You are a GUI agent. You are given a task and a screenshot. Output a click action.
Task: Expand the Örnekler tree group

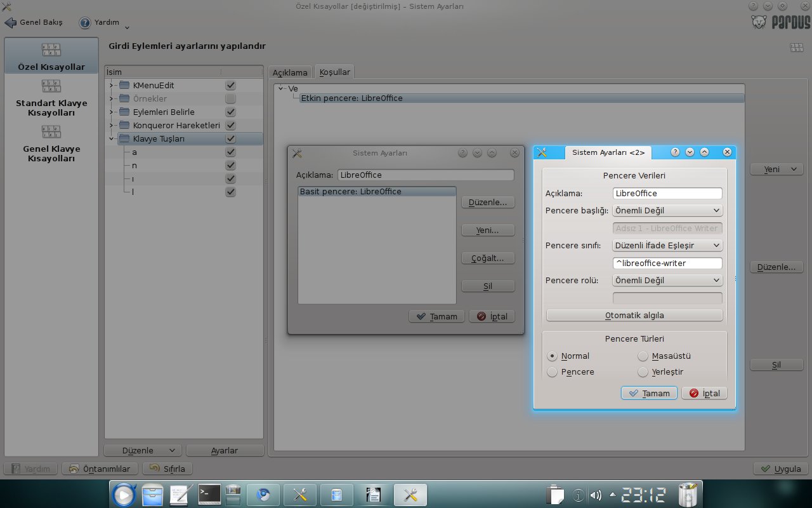pyautogui.click(x=111, y=98)
